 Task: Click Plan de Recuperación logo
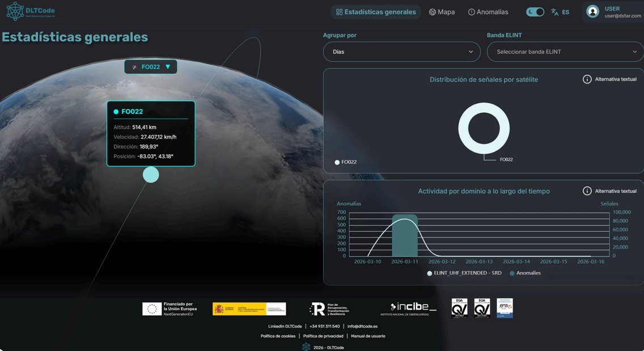(x=329, y=308)
